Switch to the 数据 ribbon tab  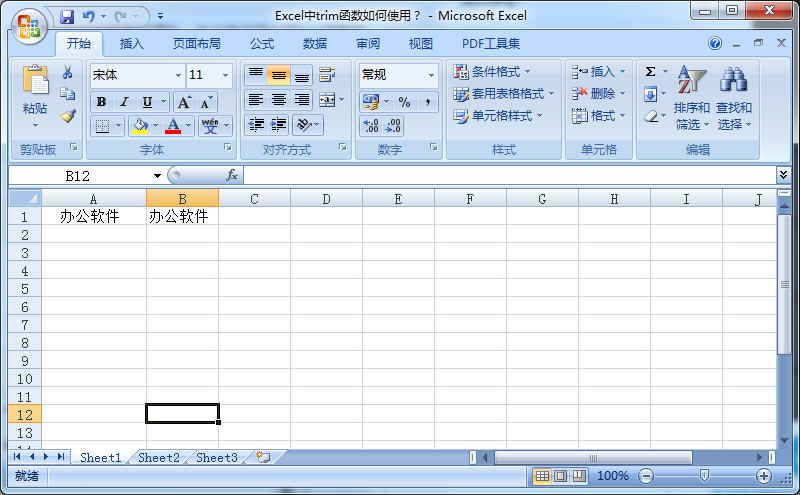(x=315, y=44)
